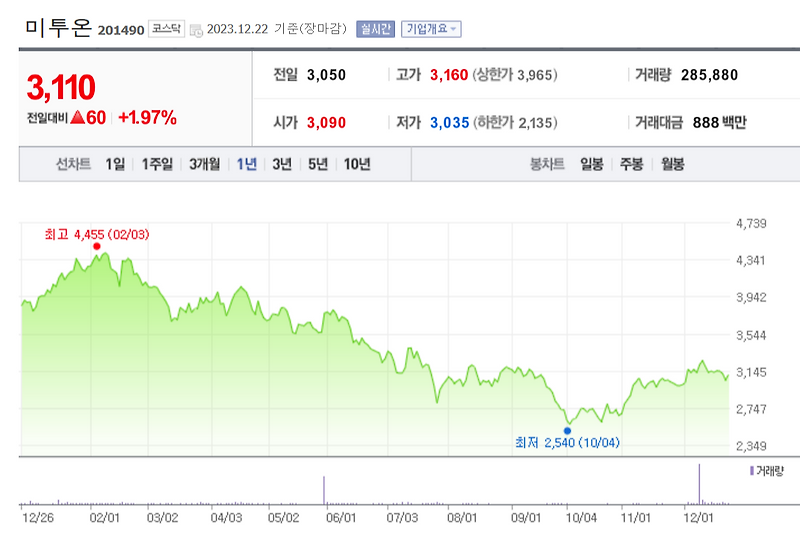Click the purple 거래량 legend icon
This screenshot has width=800, height=546.
coord(752,470)
